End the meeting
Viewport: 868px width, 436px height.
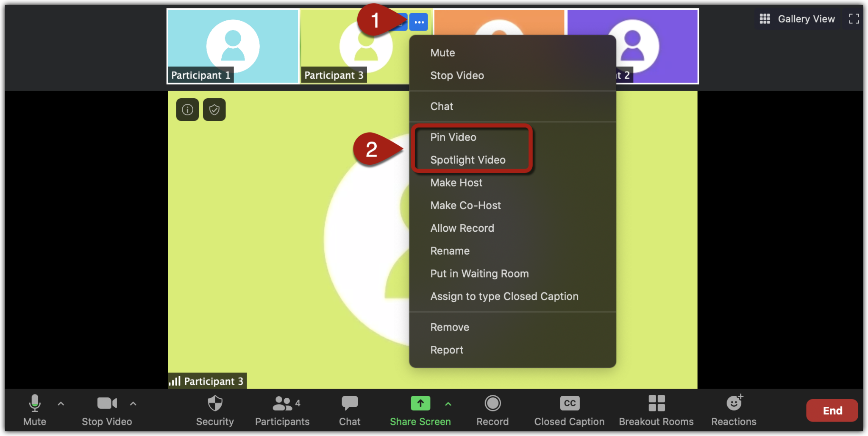[832, 410]
